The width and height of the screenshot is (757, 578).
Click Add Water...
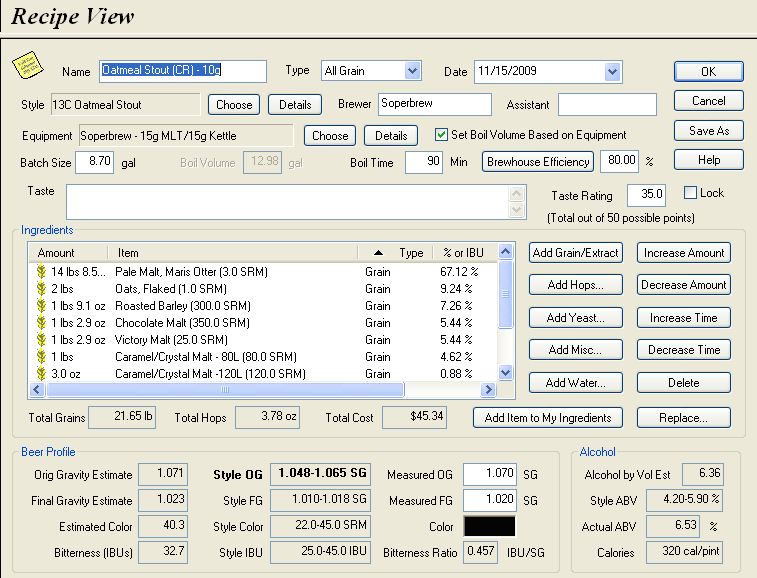pos(575,383)
